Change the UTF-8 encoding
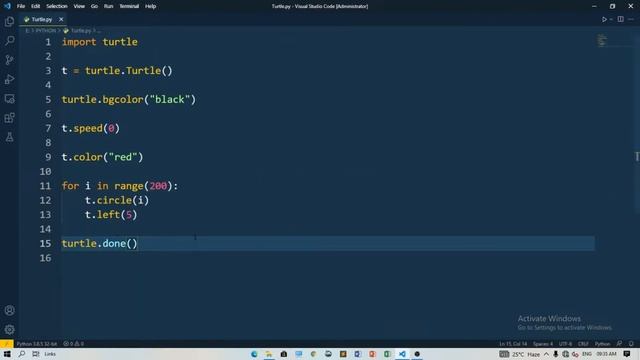This screenshot has width=640, height=360. click(565, 344)
